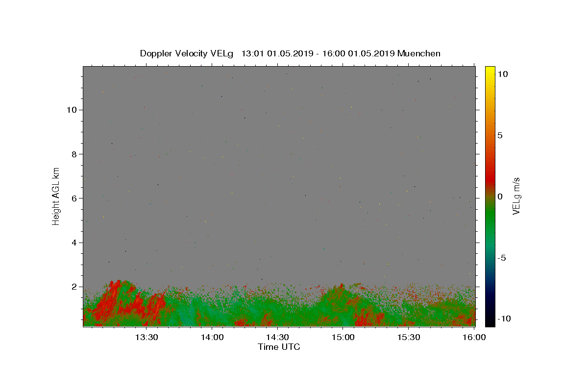
Task: Click the 'Time UTC' axis label
Action: (x=279, y=347)
